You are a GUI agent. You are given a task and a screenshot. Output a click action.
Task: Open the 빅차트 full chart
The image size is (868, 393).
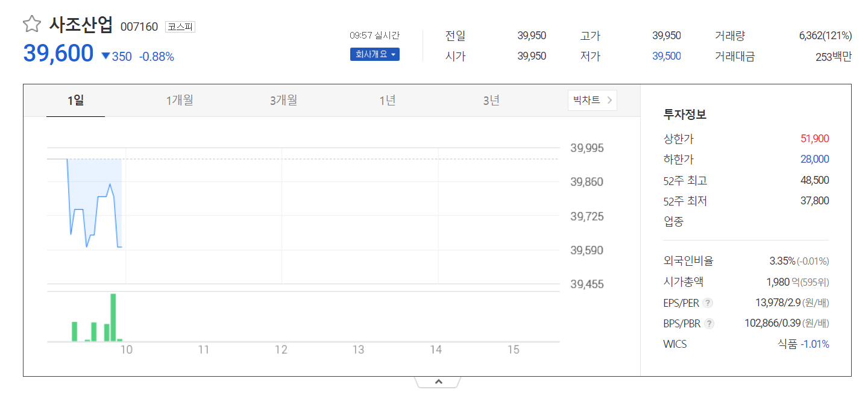click(592, 100)
